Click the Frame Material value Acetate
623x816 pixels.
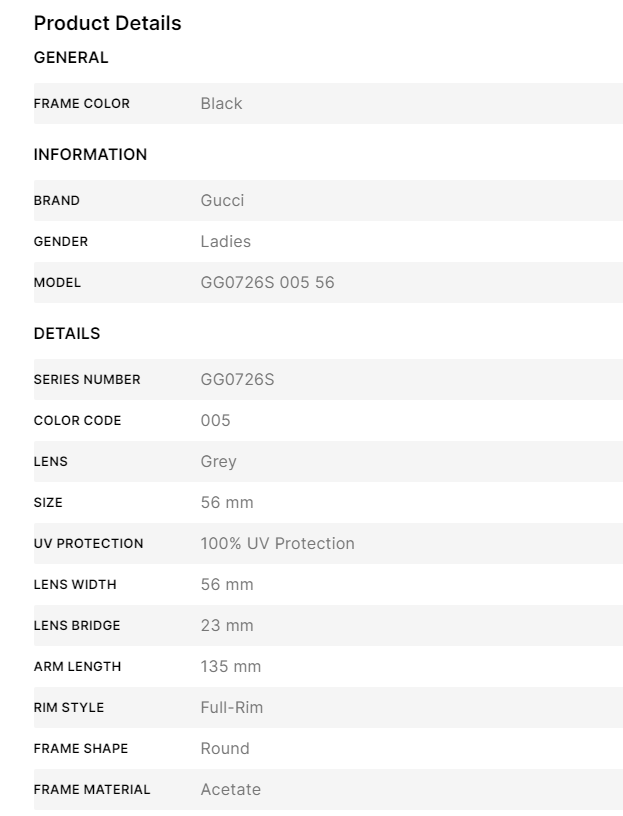pos(230,790)
